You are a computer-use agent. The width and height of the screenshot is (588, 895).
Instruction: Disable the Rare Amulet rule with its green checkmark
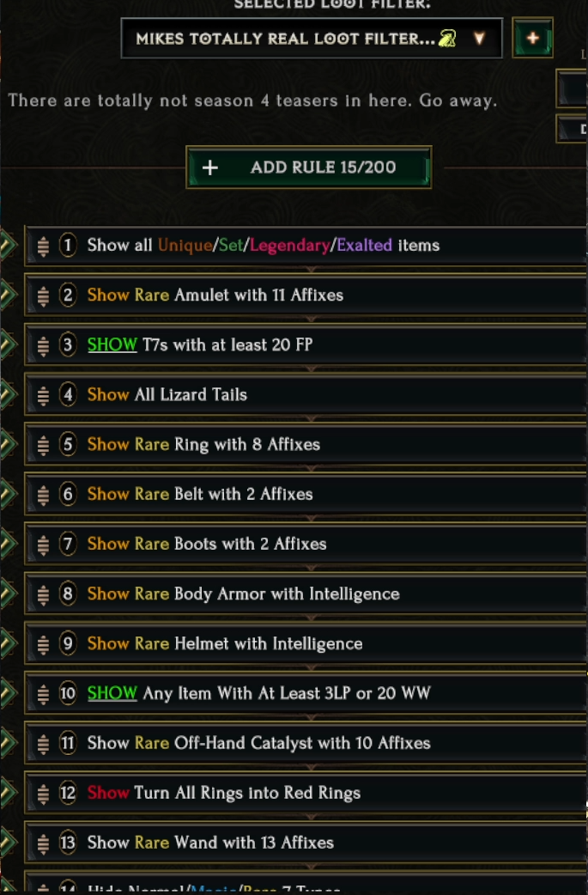8,295
